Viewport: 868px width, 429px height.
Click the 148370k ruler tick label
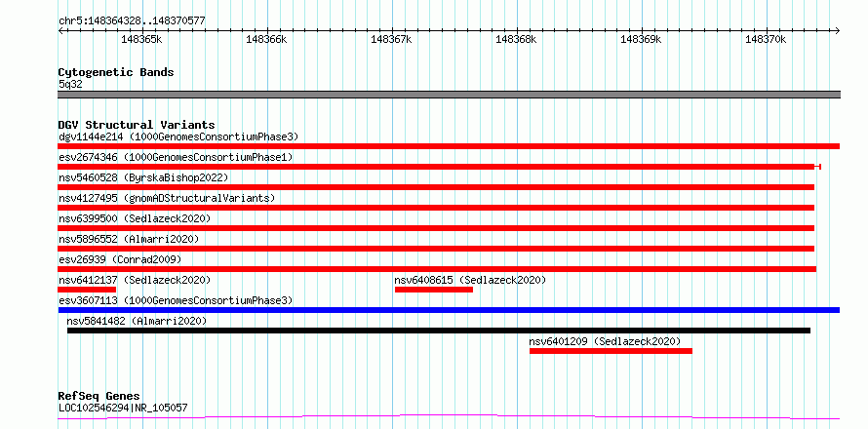point(767,39)
